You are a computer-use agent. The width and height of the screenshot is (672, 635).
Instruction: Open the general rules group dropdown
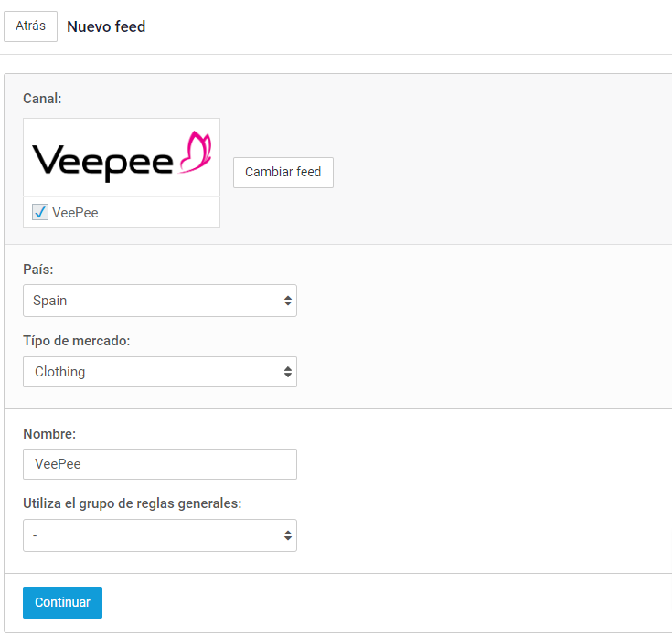tap(160, 535)
